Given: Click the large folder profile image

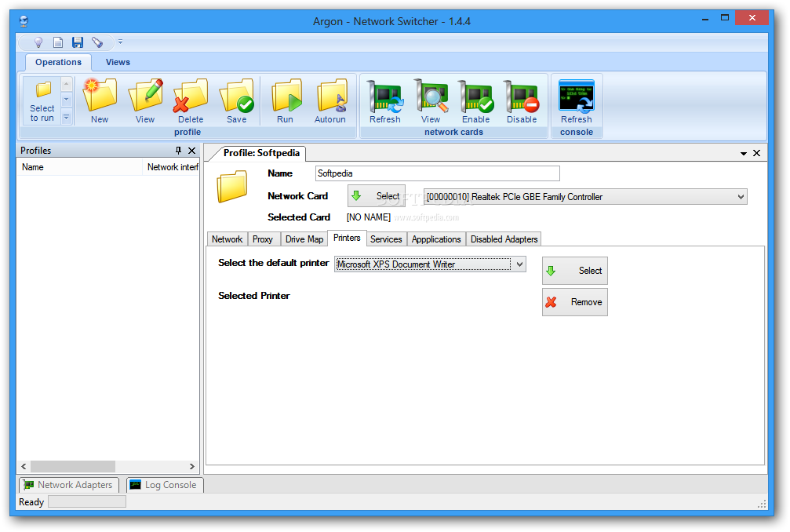Looking at the screenshot, I should 231,187.
